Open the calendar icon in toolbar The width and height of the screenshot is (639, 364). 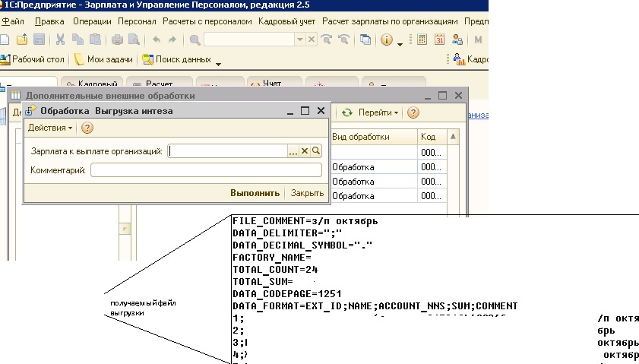click(441, 40)
